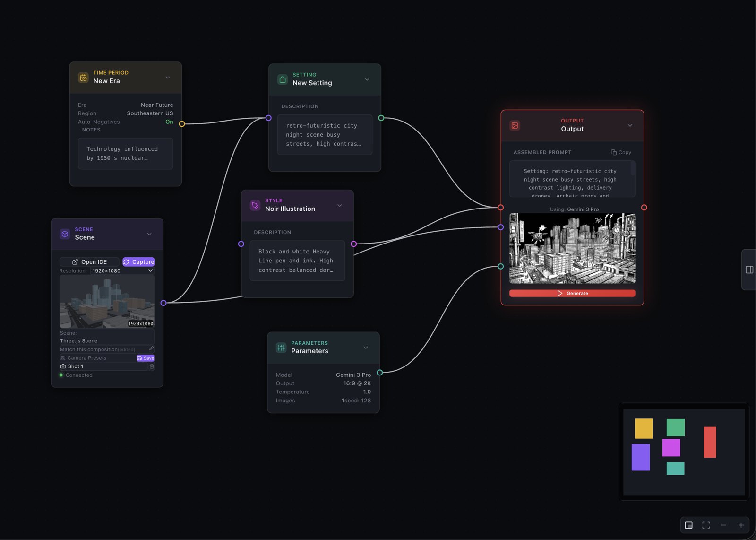The height and width of the screenshot is (540, 756).
Task: Toggle the side panel on right edge
Action: point(749,270)
